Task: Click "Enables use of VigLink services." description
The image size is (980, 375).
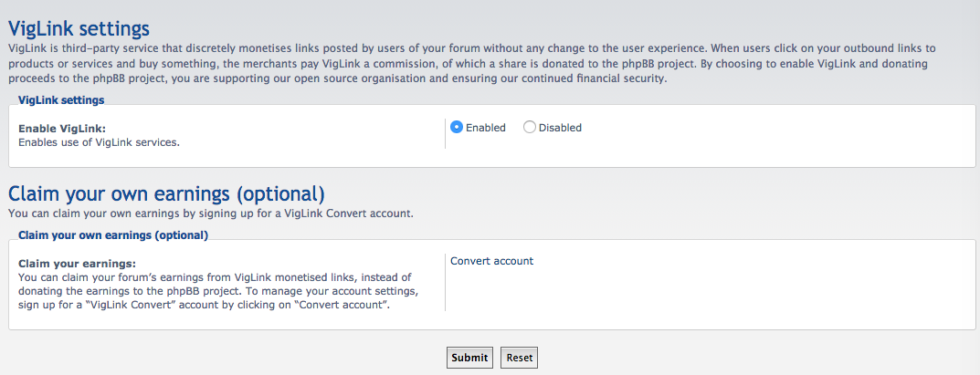Action: point(100,142)
